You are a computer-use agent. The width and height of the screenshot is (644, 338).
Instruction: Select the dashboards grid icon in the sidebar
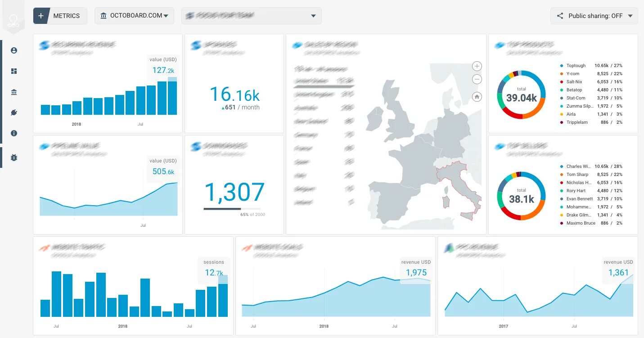tap(14, 71)
